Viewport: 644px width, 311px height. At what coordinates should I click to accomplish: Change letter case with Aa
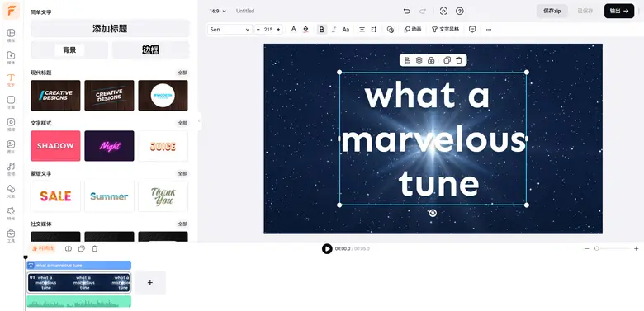pos(346,30)
